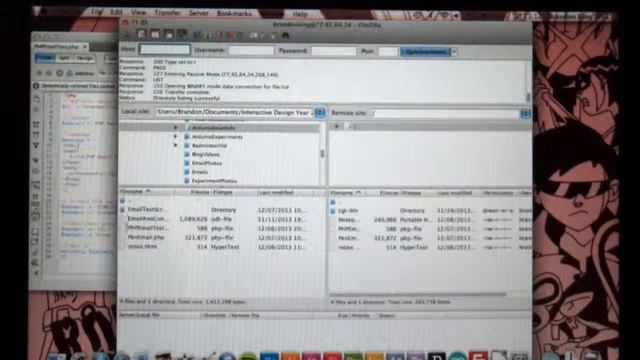Open the Bookmarks menu
This screenshot has width=640, height=360.
pyautogui.click(x=234, y=13)
